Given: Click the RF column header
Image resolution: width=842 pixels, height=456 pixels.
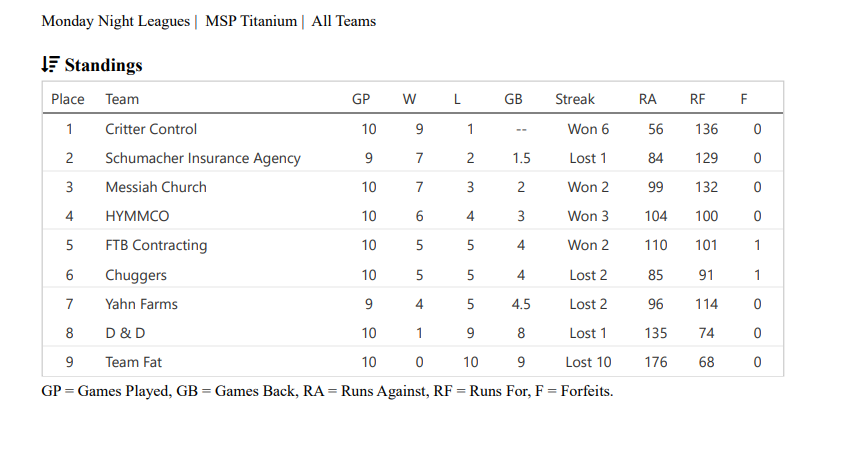Looking at the screenshot, I should (698, 99).
